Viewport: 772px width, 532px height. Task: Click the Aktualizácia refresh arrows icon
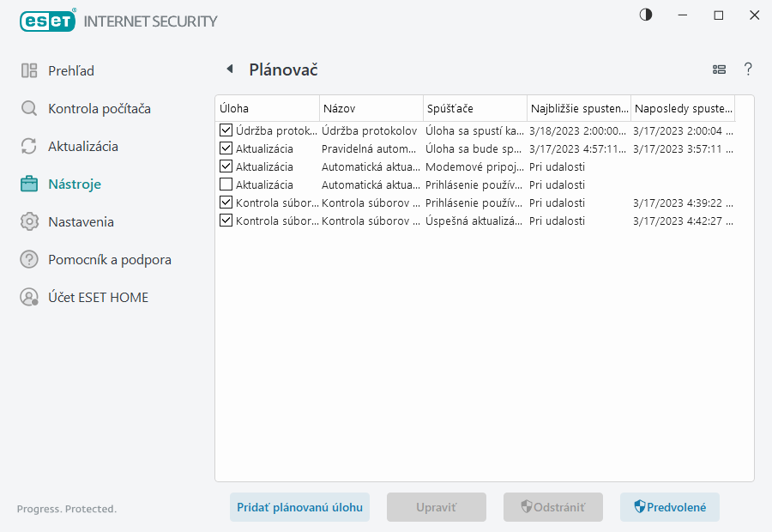(x=29, y=147)
